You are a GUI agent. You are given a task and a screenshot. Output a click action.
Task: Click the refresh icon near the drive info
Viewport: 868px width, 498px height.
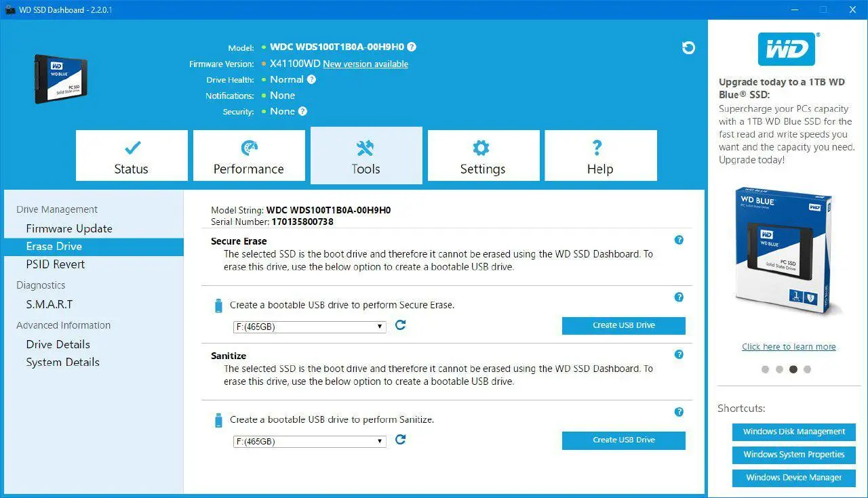(x=688, y=47)
